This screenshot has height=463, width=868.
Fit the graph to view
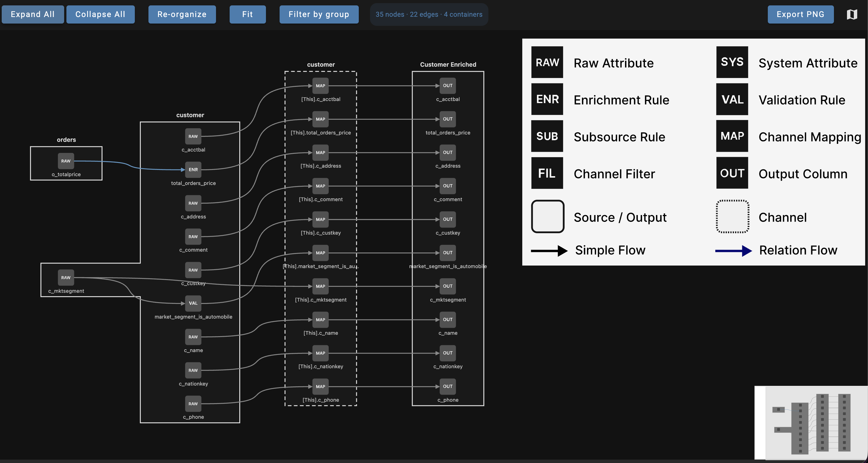[x=248, y=14]
